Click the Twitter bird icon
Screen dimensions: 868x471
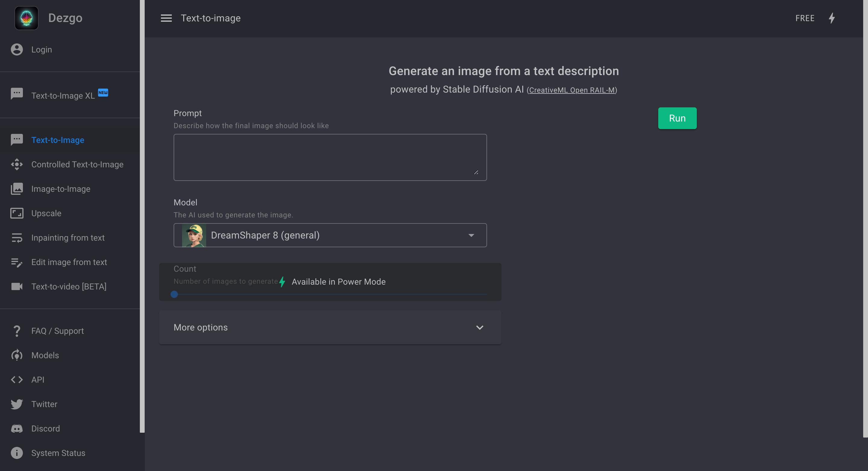(17, 404)
